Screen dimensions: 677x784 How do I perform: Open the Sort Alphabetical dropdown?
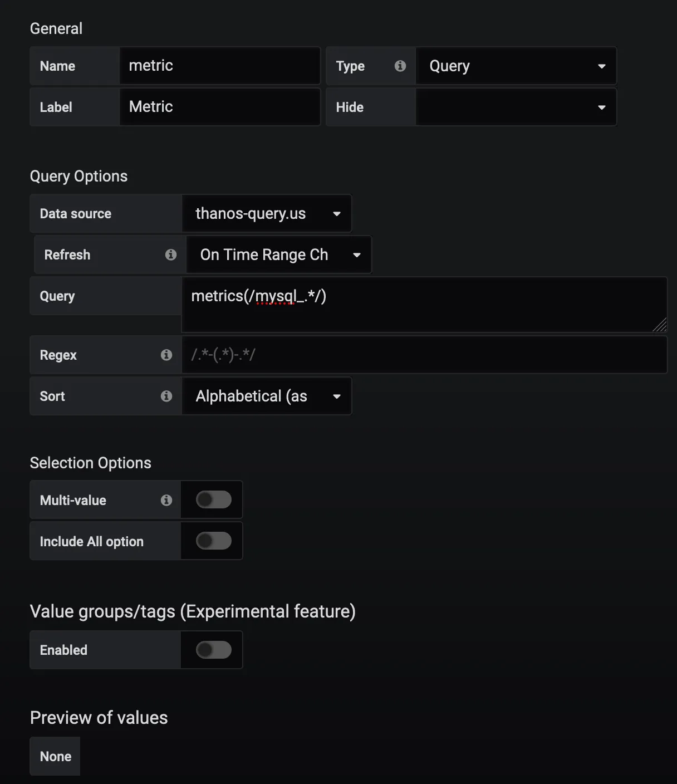click(267, 396)
